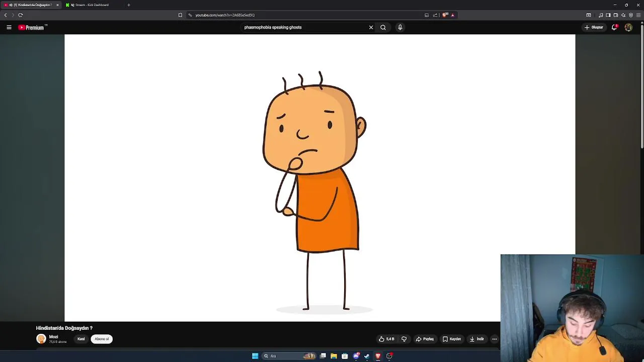Open a new browser tab

point(128,5)
